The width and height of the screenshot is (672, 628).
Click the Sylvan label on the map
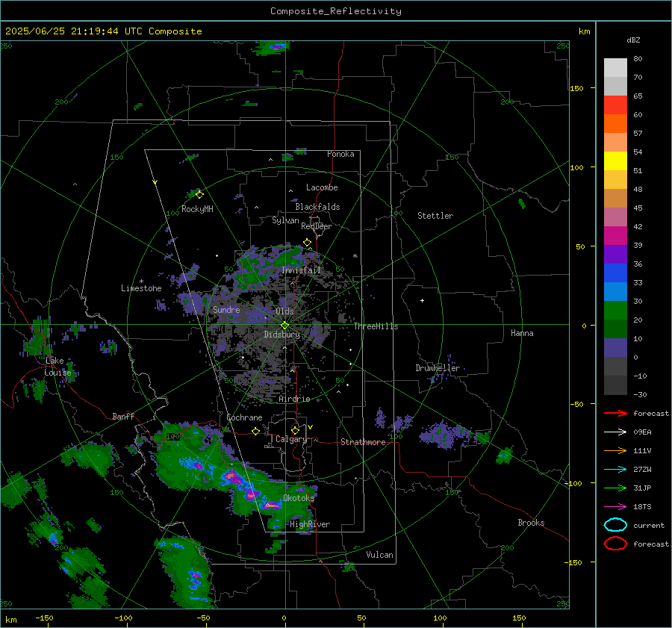(x=285, y=221)
